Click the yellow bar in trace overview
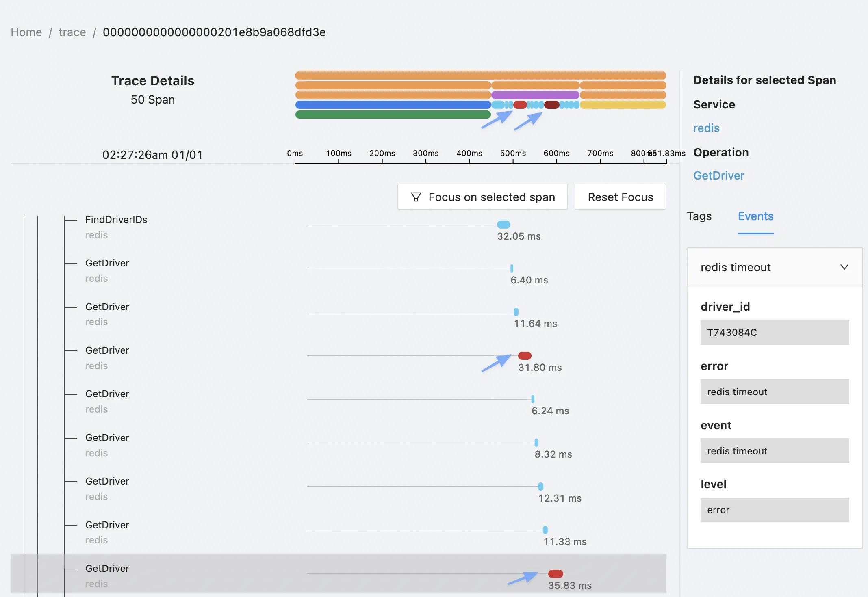The height and width of the screenshot is (597, 868). (623, 105)
